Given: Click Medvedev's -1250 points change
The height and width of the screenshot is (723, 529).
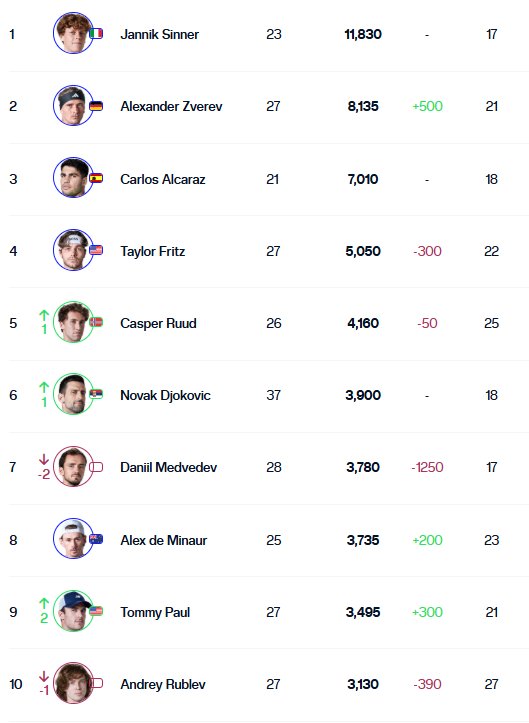Looking at the screenshot, I should (x=427, y=467).
